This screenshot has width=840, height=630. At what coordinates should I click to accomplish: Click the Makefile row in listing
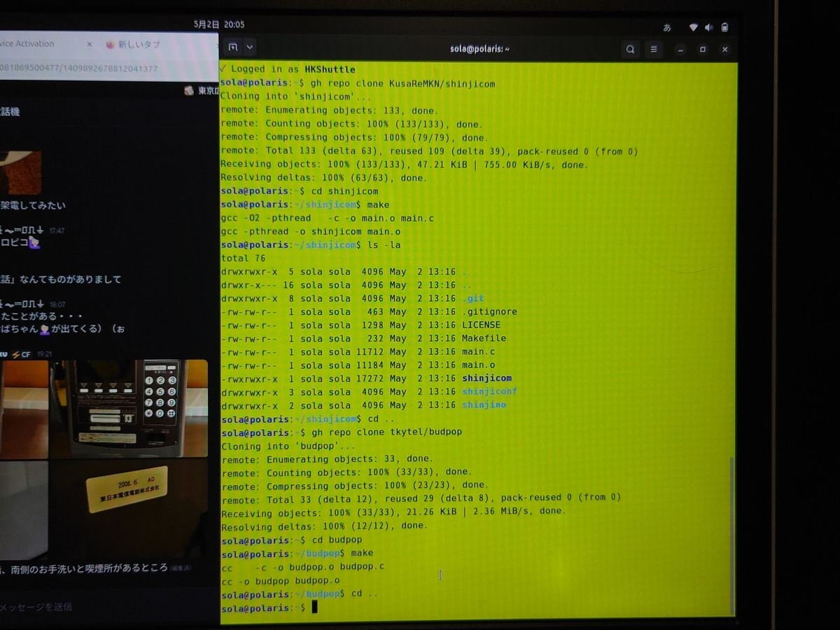(x=363, y=338)
